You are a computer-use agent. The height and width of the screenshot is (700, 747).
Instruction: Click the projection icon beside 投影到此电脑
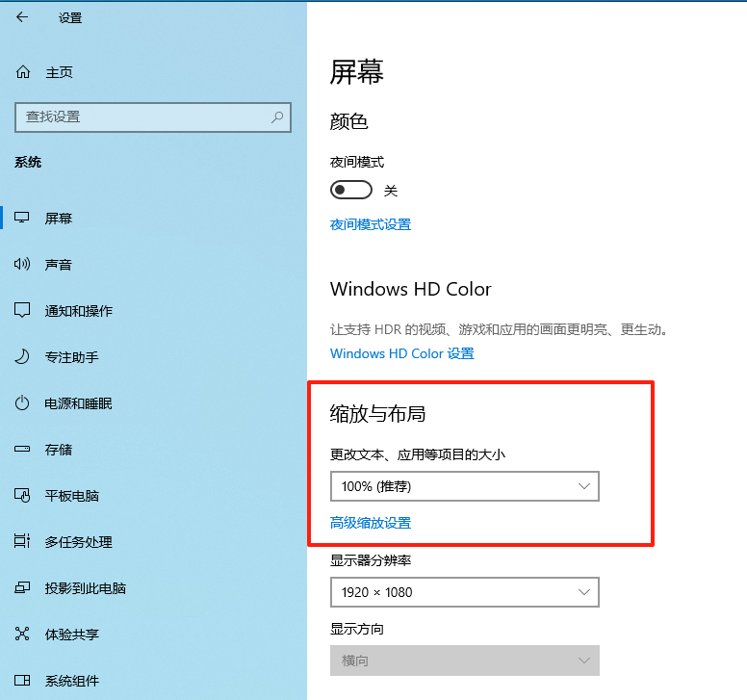coord(22,587)
